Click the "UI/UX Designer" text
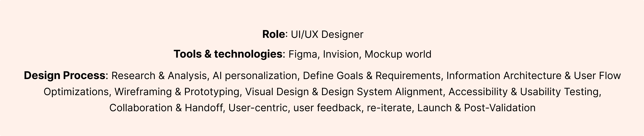 pos(327,35)
